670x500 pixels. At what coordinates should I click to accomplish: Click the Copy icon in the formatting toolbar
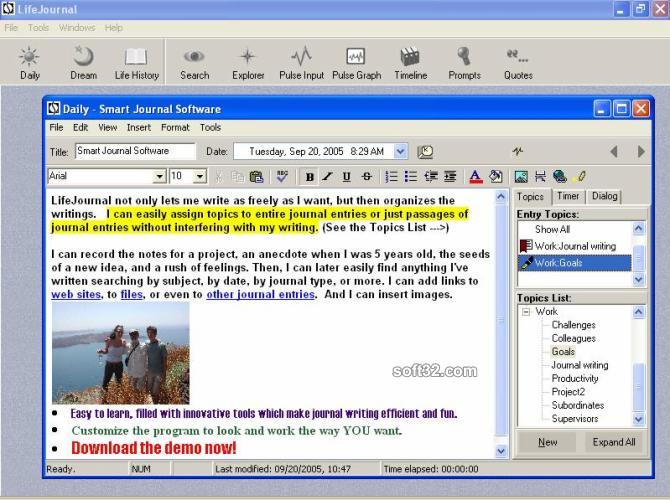coord(237,176)
